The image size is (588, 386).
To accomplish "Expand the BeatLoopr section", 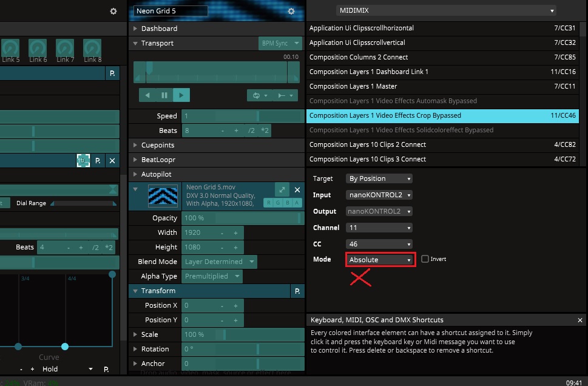I will click(x=135, y=160).
